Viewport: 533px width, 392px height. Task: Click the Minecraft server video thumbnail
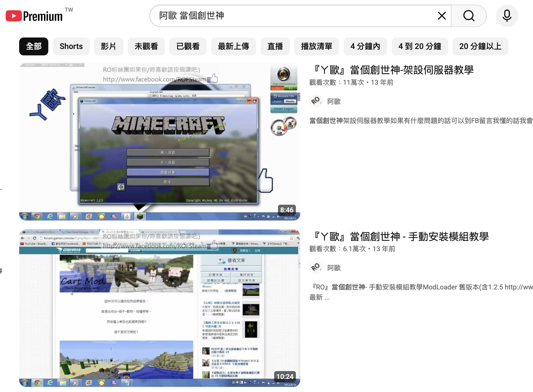coord(159,142)
